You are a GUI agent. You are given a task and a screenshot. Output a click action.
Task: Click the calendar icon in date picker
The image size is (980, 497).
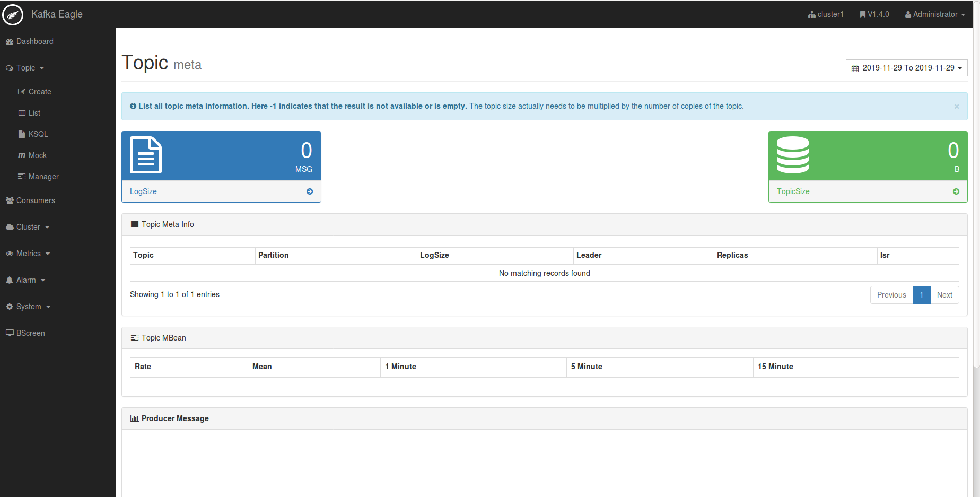(x=855, y=68)
